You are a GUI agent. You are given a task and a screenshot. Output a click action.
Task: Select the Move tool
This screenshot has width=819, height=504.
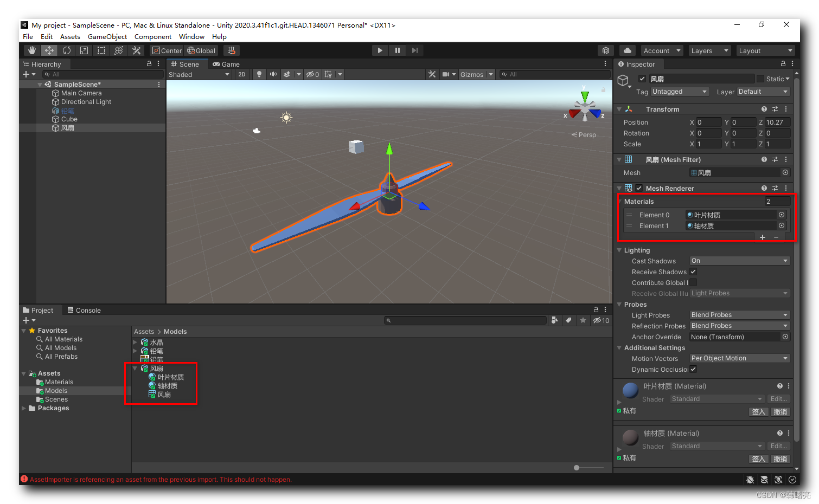[x=49, y=50]
